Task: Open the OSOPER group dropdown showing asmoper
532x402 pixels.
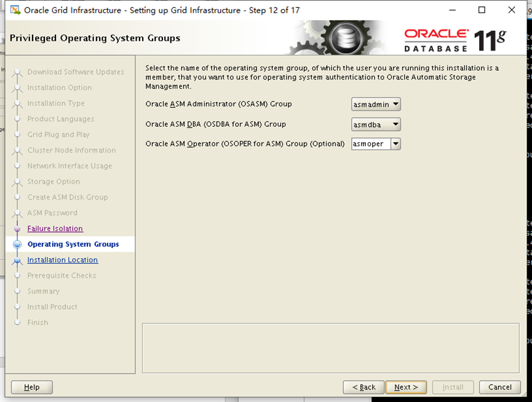Action: [376, 144]
